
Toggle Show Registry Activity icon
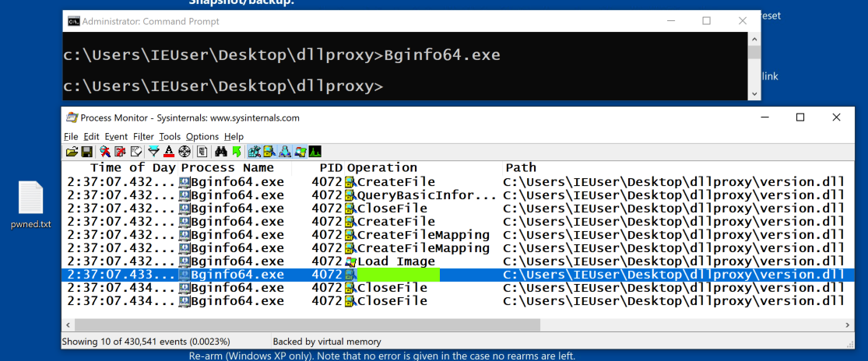pyautogui.click(x=255, y=152)
